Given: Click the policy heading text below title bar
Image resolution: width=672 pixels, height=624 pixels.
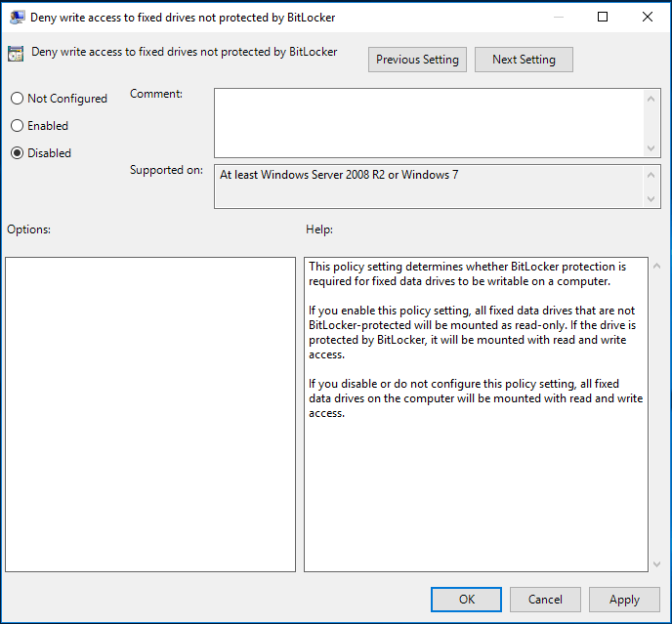Looking at the screenshot, I should [185, 52].
